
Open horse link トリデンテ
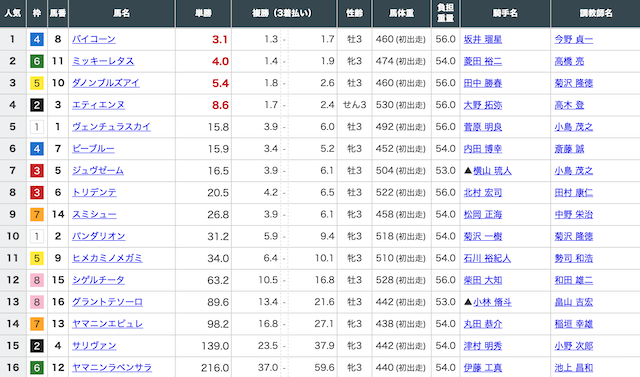[94, 193]
